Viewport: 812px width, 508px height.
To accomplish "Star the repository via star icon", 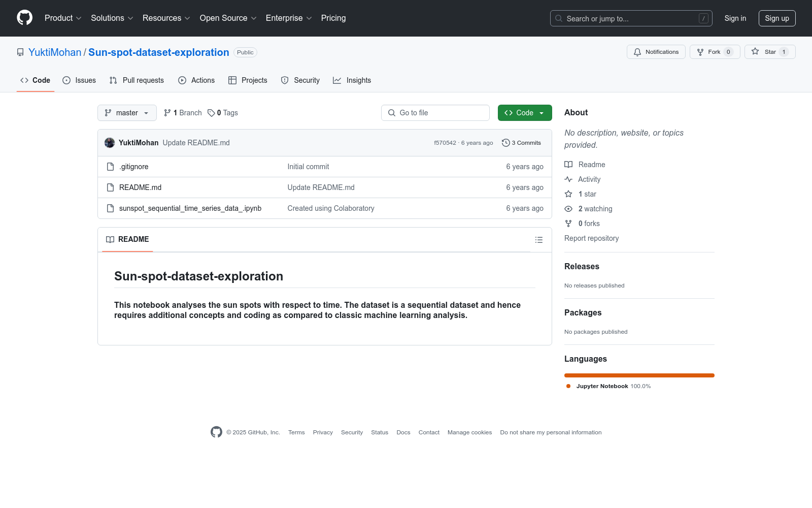I will (755, 51).
